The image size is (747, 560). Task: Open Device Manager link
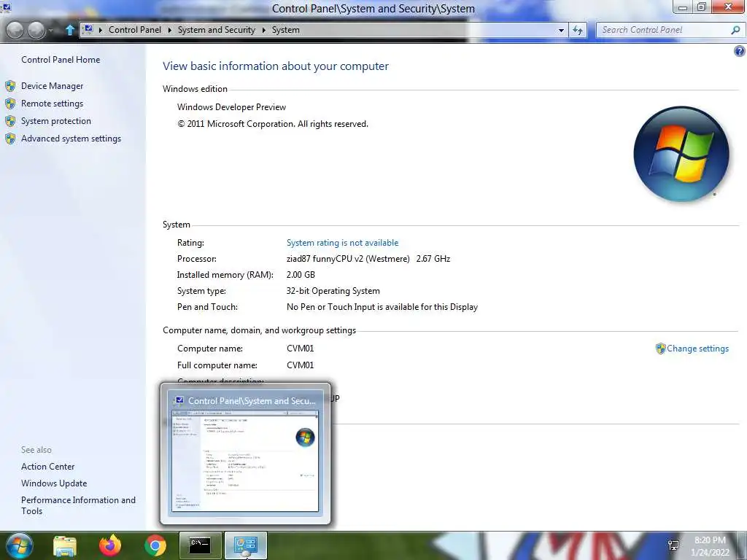tap(52, 86)
